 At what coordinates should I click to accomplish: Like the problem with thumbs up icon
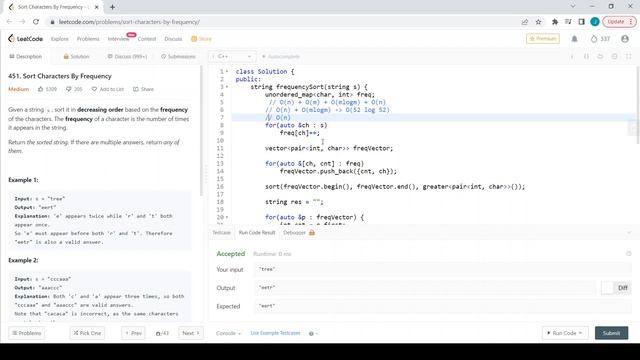pos(40,89)
